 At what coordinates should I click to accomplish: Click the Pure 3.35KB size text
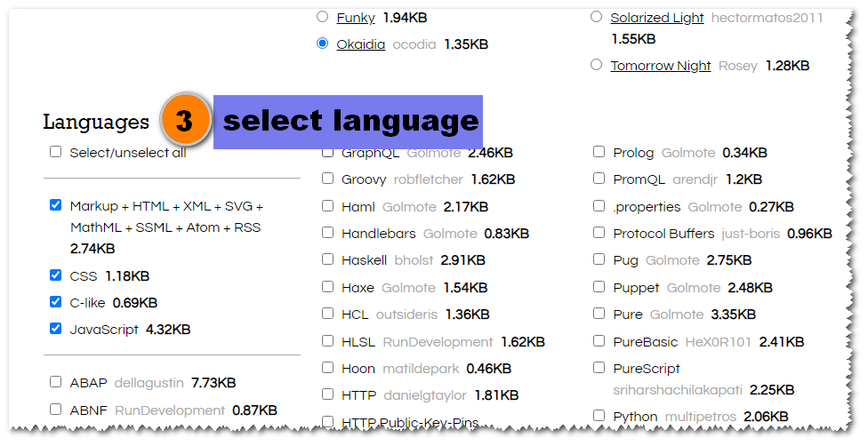(733, 315)
